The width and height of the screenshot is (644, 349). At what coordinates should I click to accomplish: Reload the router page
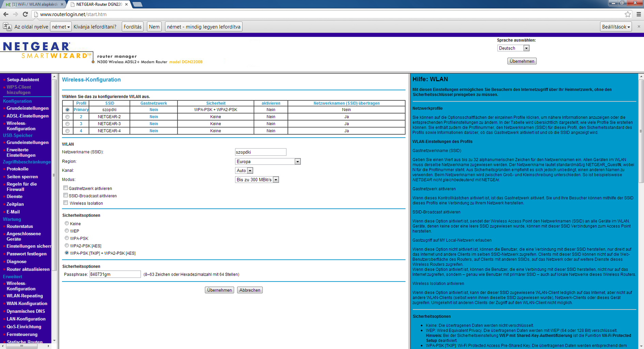[x=25, y=14]
